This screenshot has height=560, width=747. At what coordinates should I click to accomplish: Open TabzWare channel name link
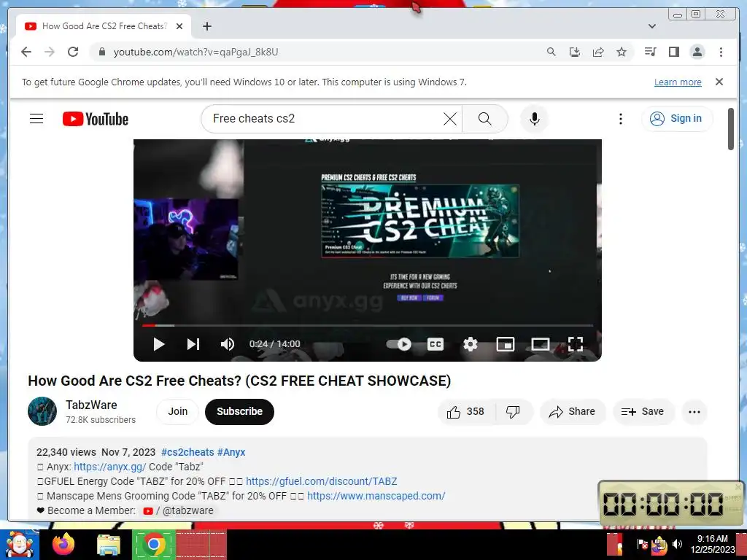pos(91,405)
